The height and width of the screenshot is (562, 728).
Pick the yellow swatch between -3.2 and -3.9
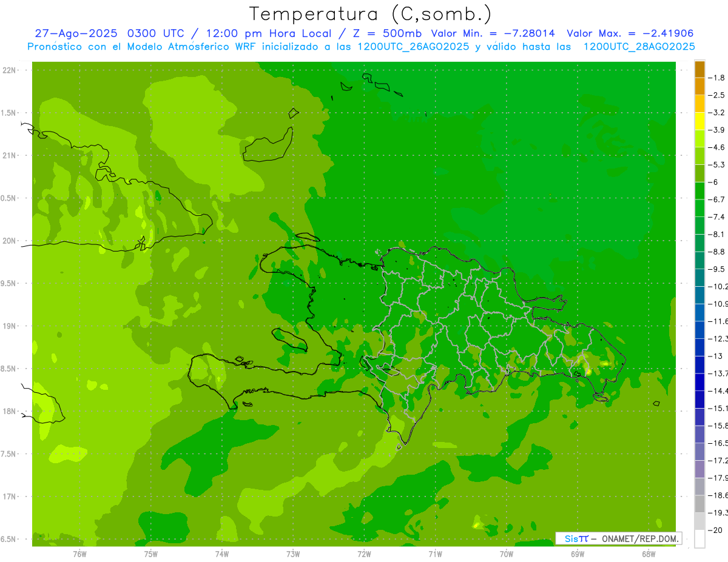699,121
